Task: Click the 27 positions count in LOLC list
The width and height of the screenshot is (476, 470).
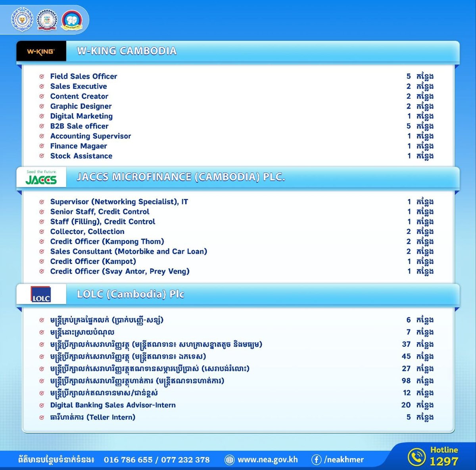Action: (406, 369)
